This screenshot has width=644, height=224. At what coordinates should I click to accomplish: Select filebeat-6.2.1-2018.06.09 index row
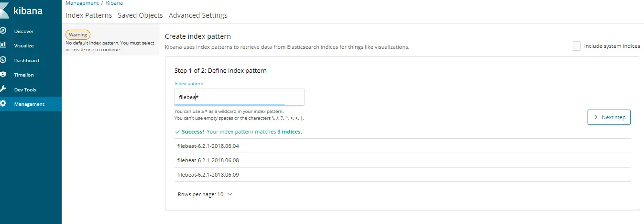[403, 175]
